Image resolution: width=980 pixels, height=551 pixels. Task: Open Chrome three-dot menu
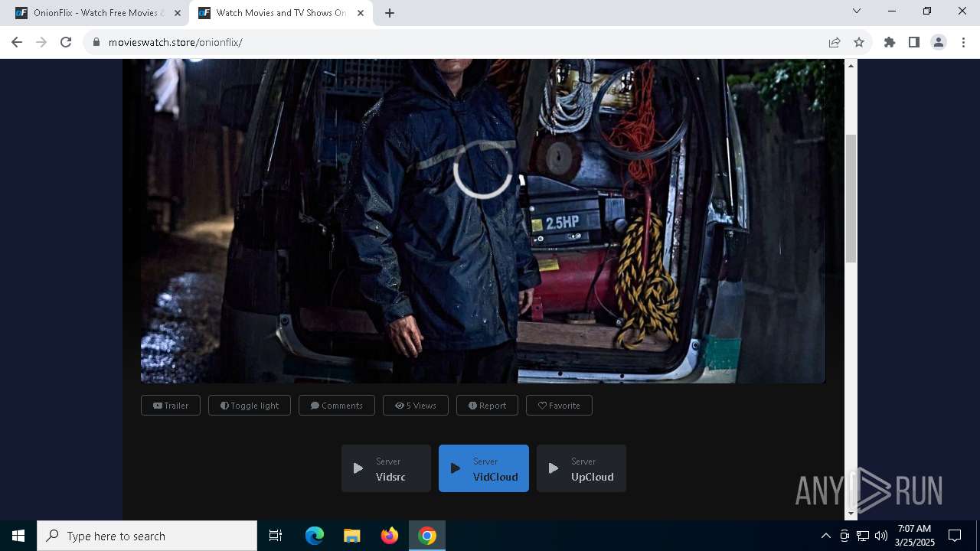click(x=963, y=42)
